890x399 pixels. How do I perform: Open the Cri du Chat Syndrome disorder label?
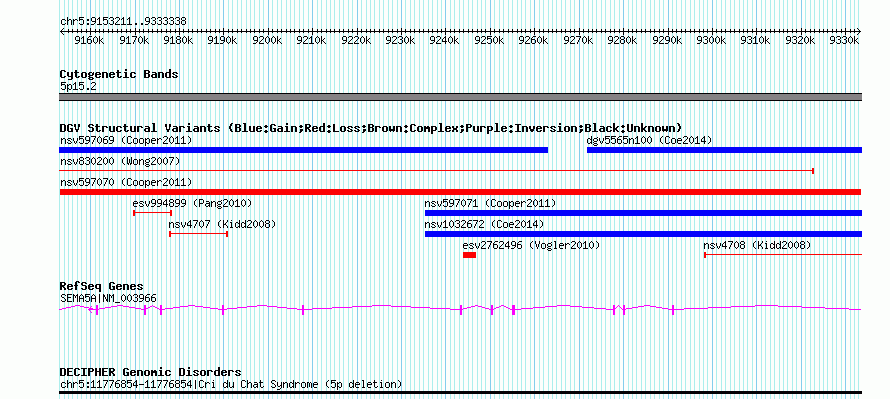click(231, 385)
